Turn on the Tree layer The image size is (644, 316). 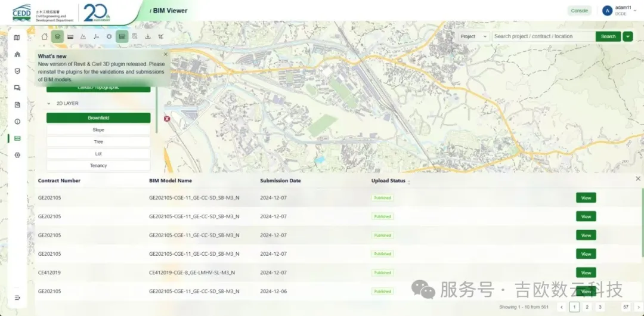tap(98, 142)
